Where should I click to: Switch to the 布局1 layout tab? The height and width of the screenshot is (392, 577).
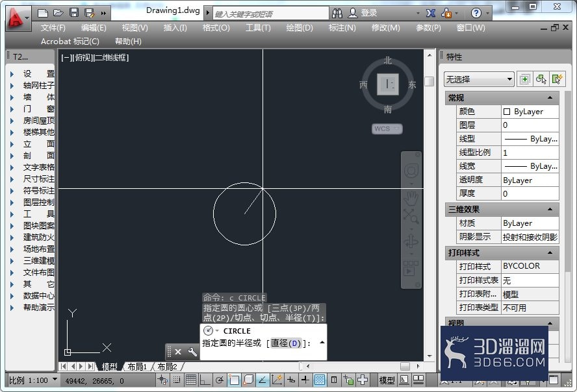(x=137, y=366)
